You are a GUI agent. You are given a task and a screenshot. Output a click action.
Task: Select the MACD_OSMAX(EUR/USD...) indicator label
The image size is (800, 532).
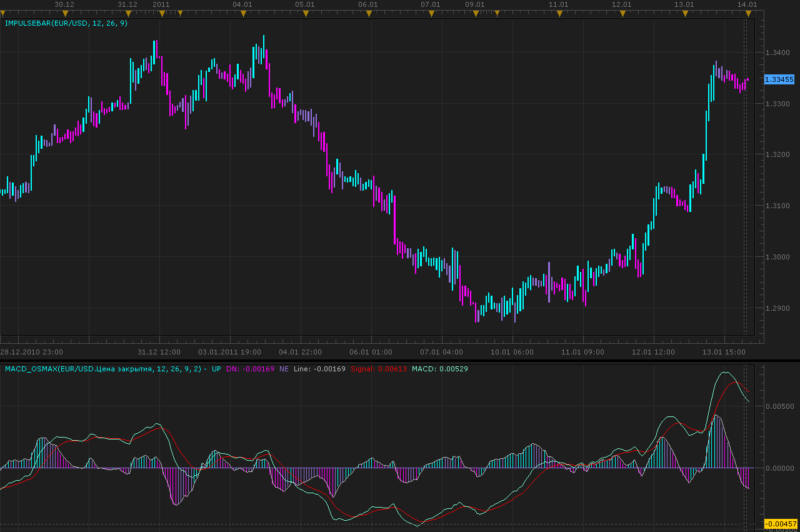(x=103, y=369)
